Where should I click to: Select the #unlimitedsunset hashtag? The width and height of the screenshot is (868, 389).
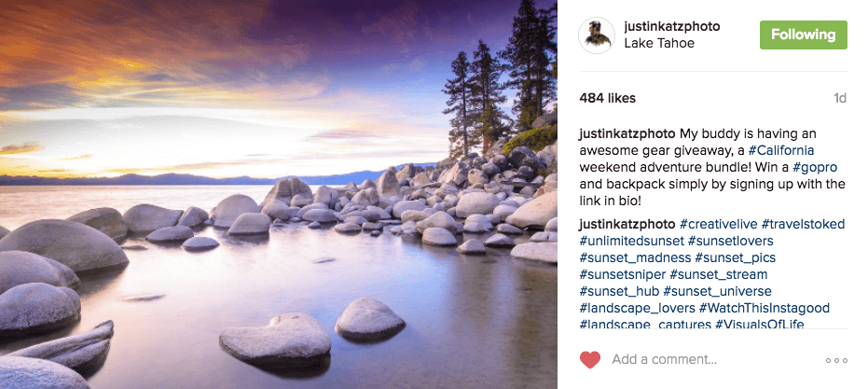(x=631, y=241)
